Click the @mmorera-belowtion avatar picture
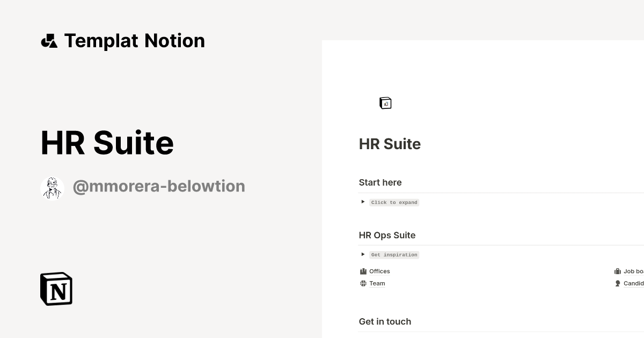Screen dimensions: 644x338 point(52,187)
